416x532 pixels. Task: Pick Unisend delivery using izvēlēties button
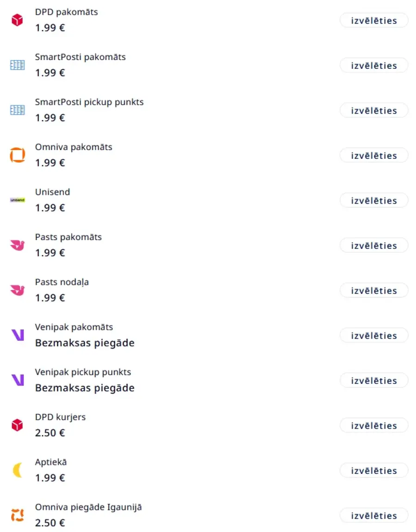(x=373, y=201)
